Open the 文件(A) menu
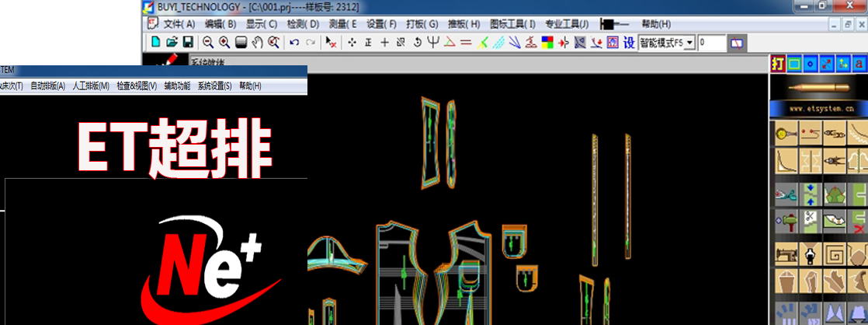Viewport: 868px width, 325px height. [x=179, y=24]
